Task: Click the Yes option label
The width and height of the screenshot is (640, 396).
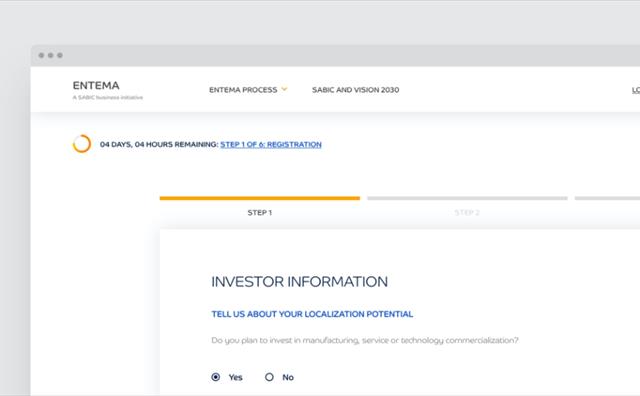Action: tap(236, 377)
